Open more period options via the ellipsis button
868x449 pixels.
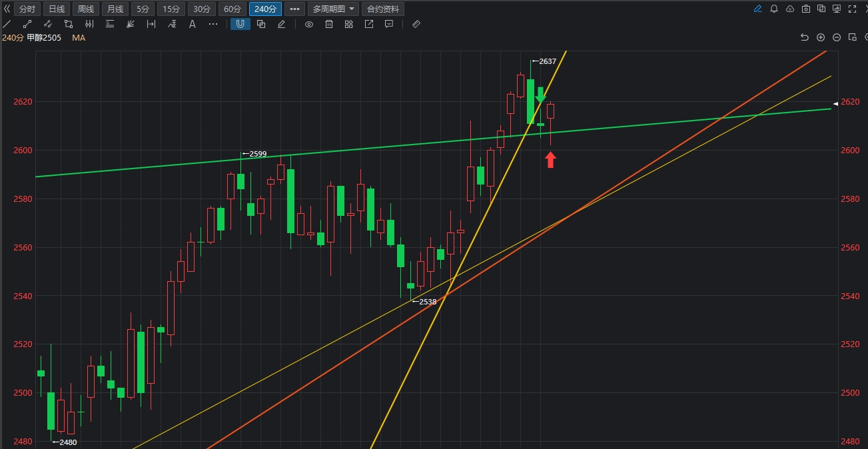click(x=294, y=9)
